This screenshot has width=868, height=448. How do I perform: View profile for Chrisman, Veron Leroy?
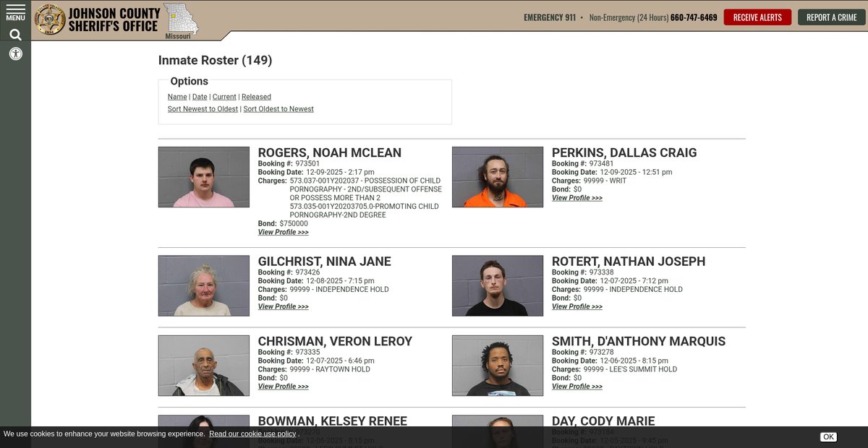click(284, 387)
